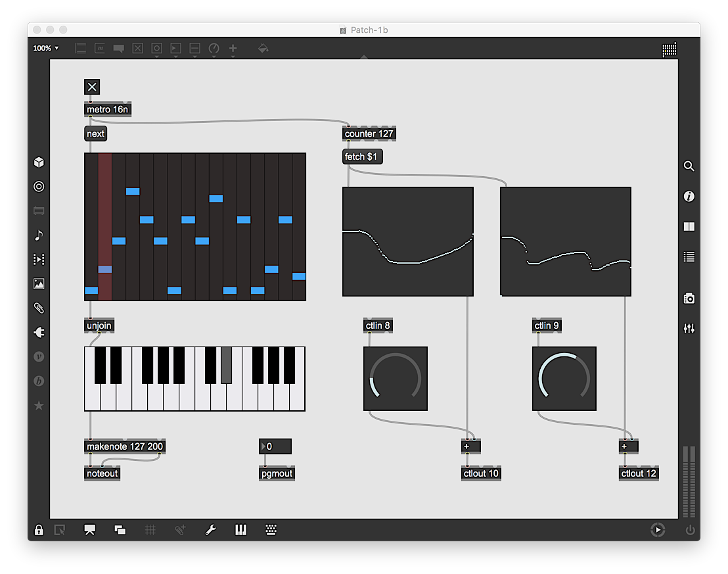Open the Inspector info icon
Screen dimensions: 728x574
click(689, 197)
